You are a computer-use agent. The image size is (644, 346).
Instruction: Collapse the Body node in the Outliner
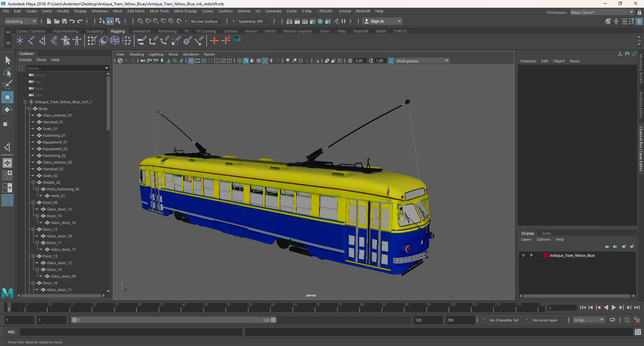click(29, 109)
